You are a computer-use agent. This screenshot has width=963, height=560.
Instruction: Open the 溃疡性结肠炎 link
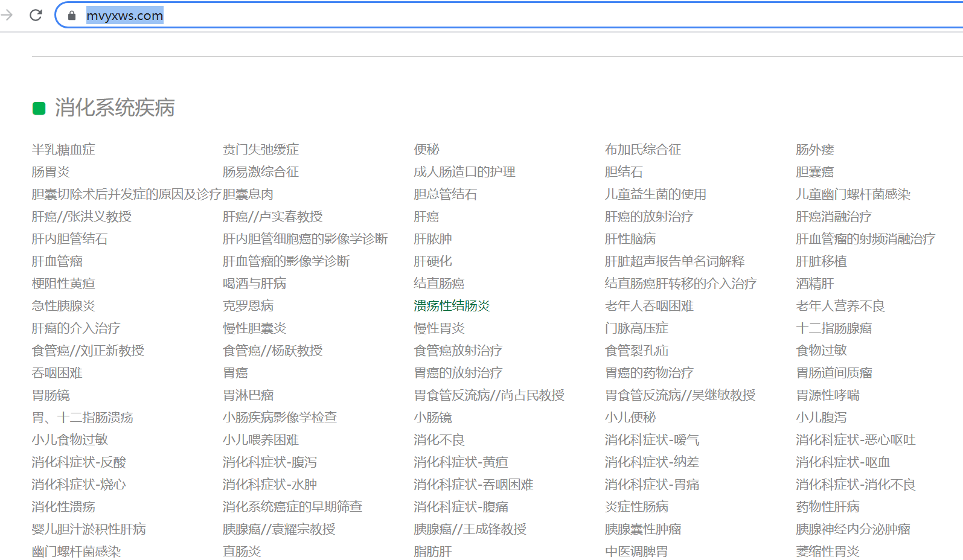point(452,306)
